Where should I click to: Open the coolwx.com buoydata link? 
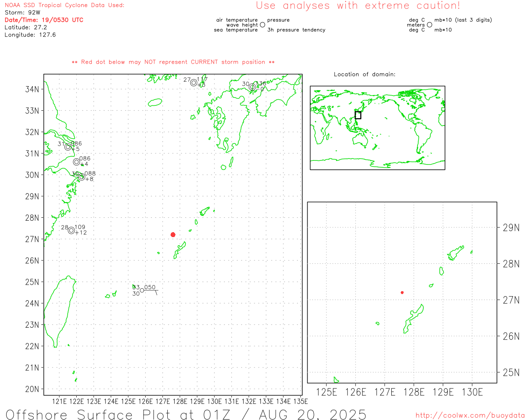click(470, 415)
